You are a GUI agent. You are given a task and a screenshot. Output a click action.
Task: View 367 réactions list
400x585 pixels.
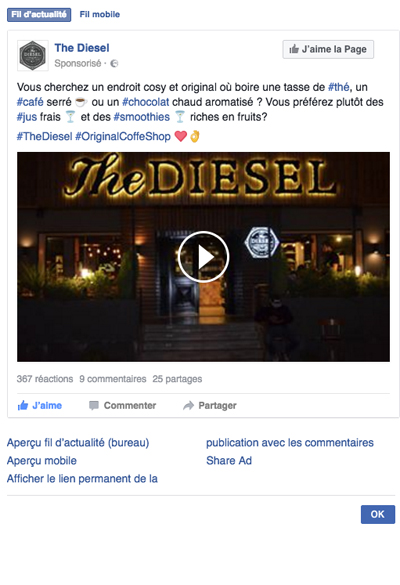pyautogui.click(x=45, y=379)
